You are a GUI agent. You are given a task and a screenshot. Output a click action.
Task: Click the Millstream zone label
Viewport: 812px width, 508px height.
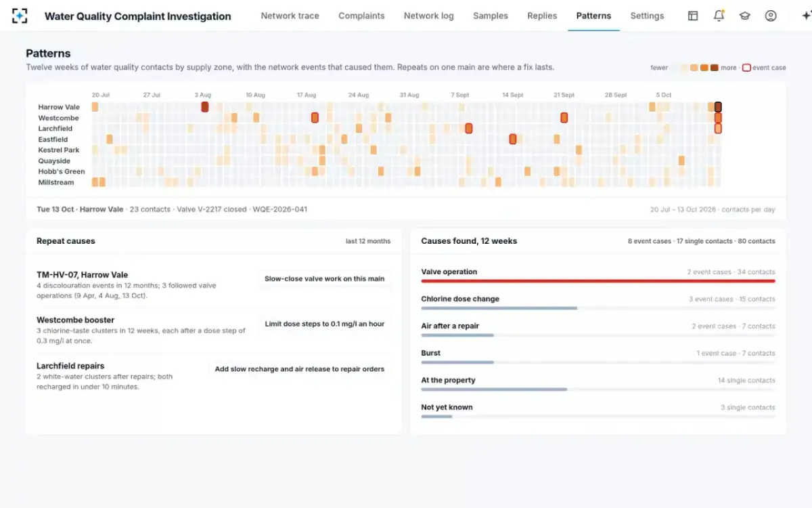[55, 183]
